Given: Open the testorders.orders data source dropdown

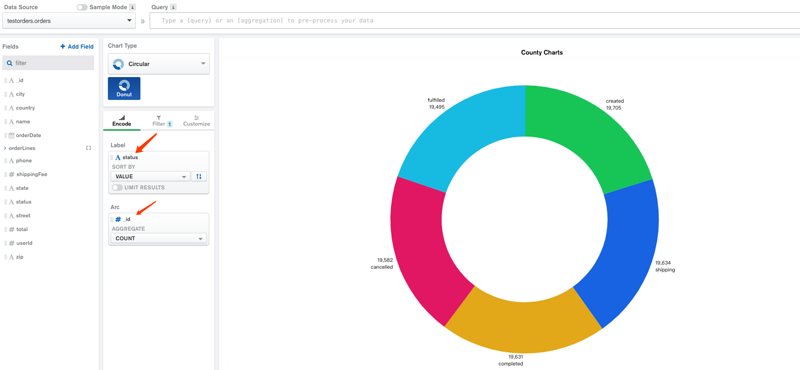Looking at the screenshot, I should (69, 21).
